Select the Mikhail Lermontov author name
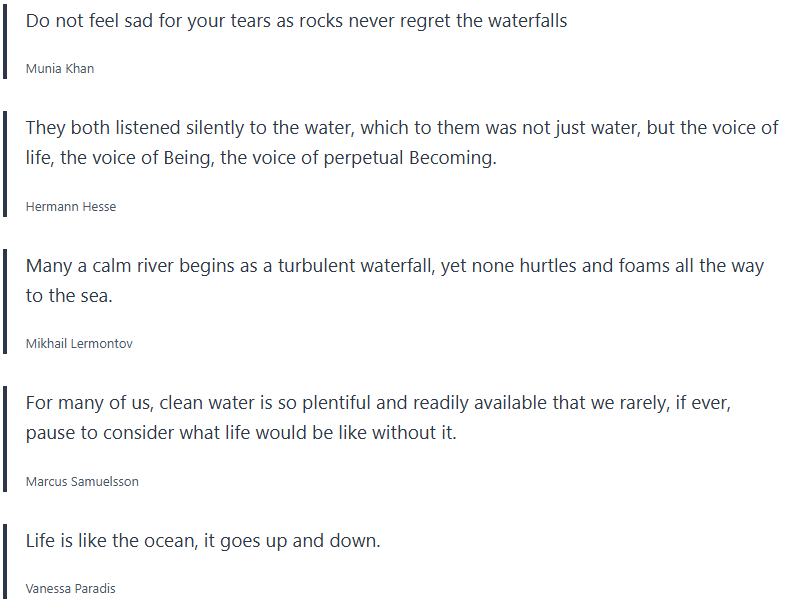Screen dimensions: 807x599 pyautogui.click(x=79, y=344)
